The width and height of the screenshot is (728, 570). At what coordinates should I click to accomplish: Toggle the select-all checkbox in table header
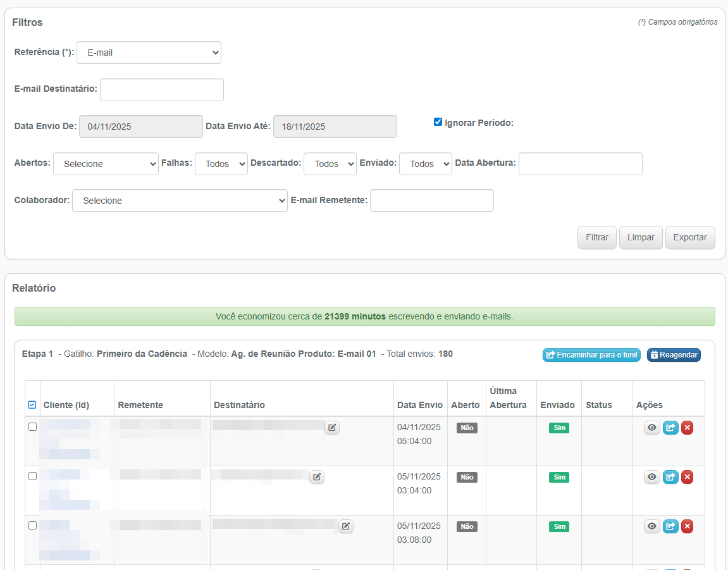[x=32, y=405]
